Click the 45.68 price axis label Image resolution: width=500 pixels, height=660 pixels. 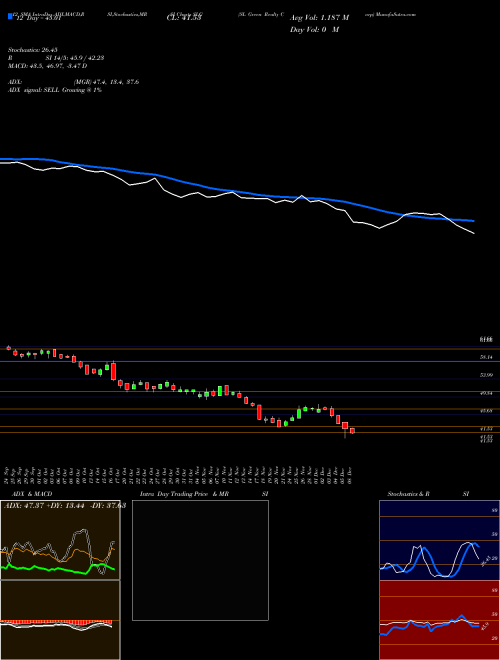coord(486,410)
